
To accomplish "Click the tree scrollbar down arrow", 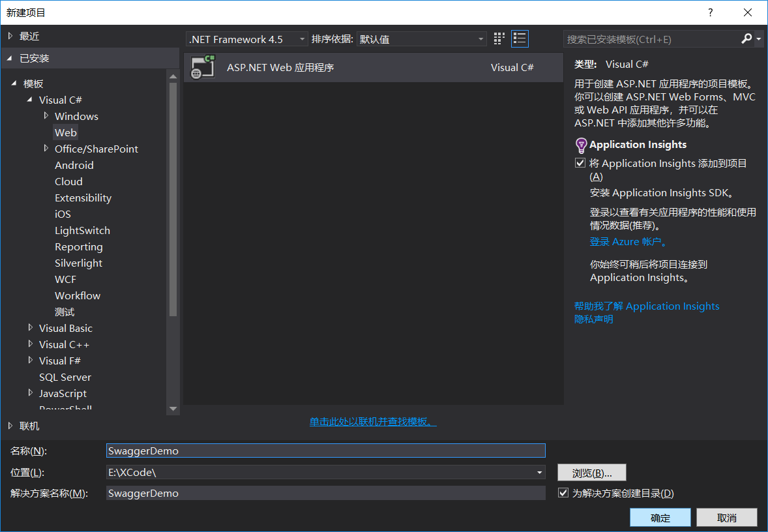I will click(x=173, y=409).
